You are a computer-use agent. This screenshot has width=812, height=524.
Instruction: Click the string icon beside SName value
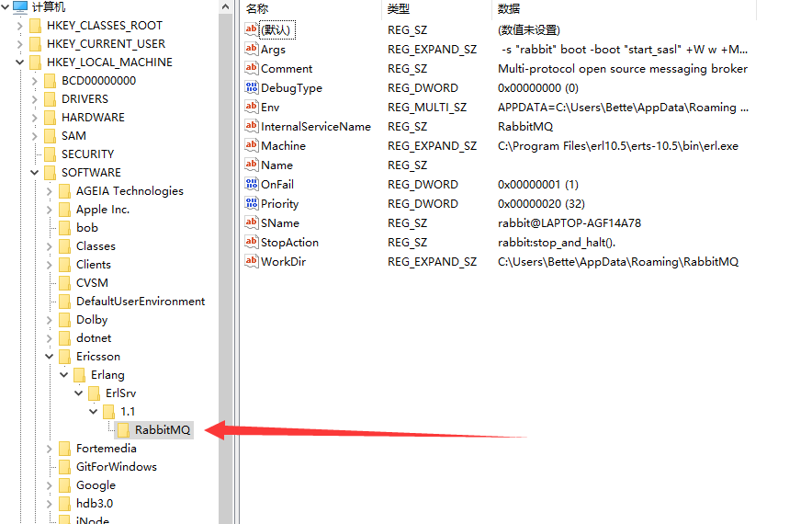pyautogui.click(x=251, y=222)
